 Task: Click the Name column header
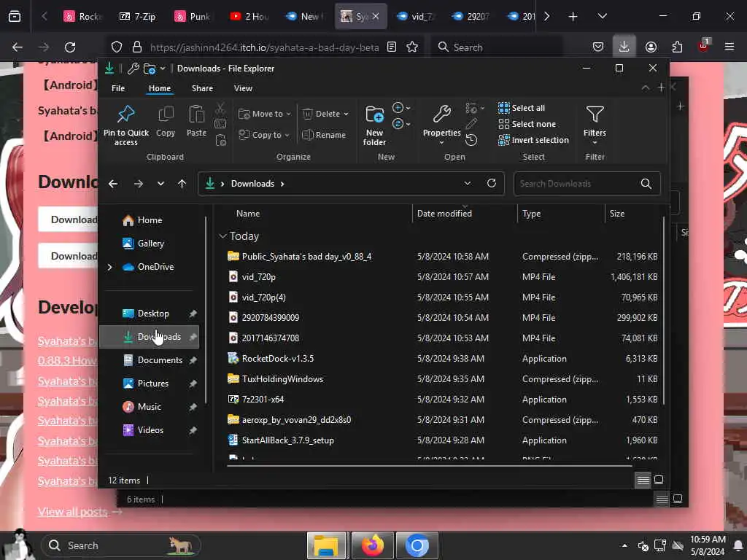248,214
